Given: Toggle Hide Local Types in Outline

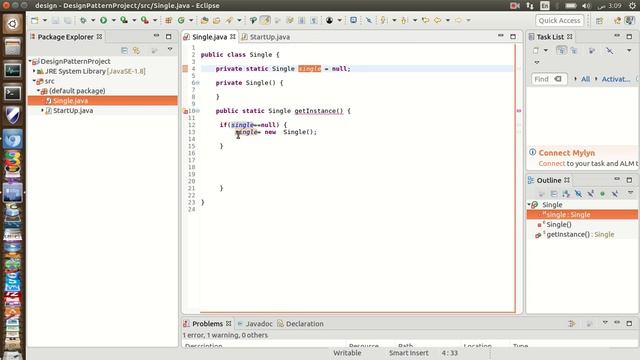Looking at the screenshot, I should click(x=615, y=193).
